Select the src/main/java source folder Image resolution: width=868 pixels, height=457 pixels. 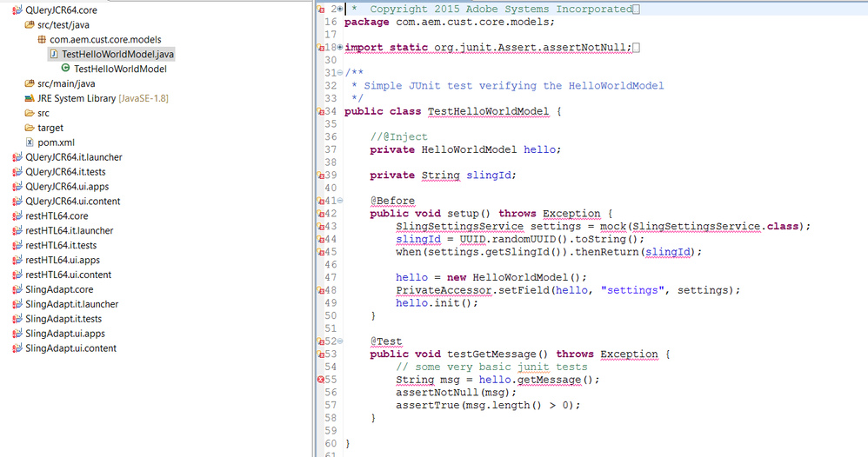66,83
